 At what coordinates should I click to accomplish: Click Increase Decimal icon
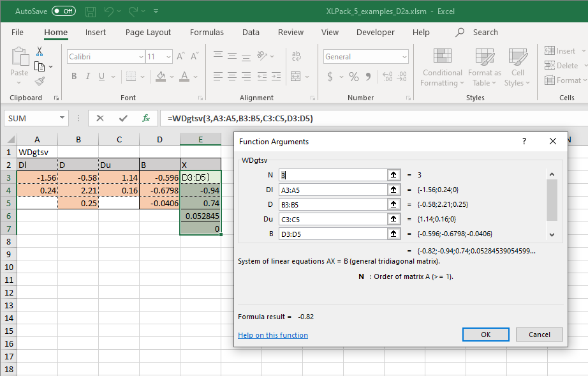point(387,77)
